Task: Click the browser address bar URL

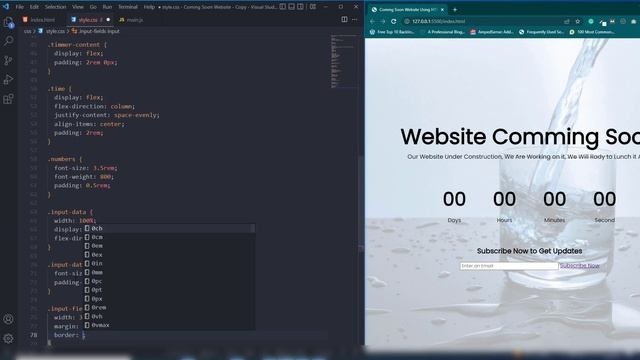Action: (x=438, y=21)
